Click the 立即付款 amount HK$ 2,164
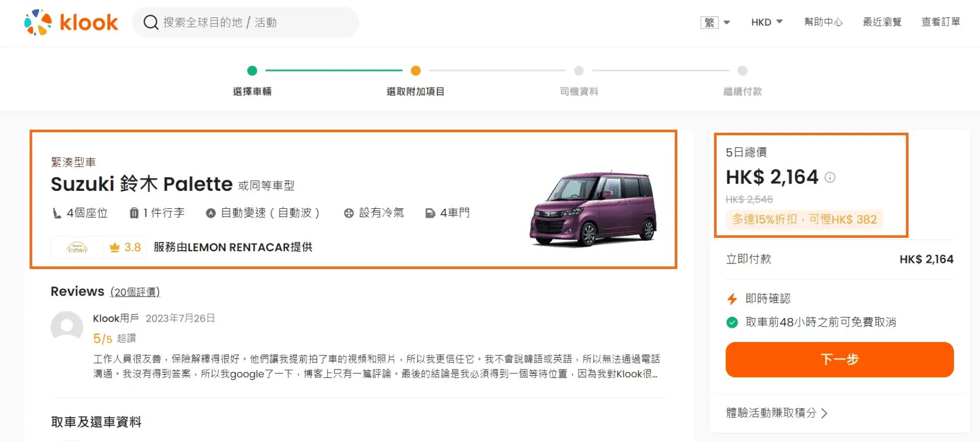 [x=926, y=259]
